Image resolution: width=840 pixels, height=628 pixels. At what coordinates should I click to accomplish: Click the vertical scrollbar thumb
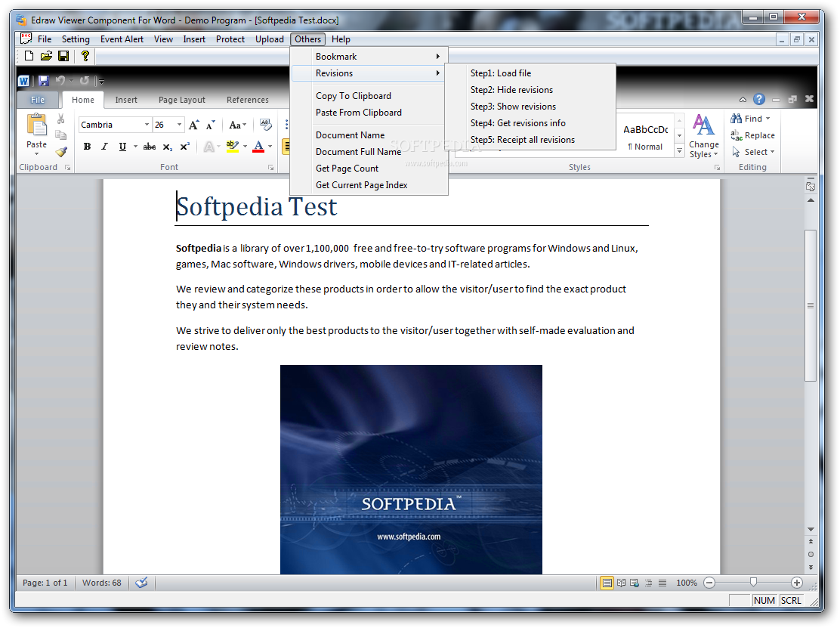pyautogui.click(x=811, y=305)
